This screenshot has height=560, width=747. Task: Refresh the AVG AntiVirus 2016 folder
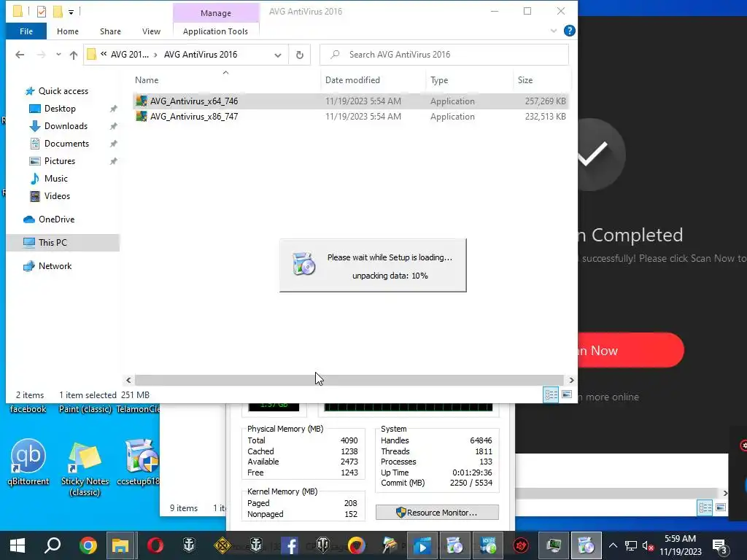pos(300,55)
